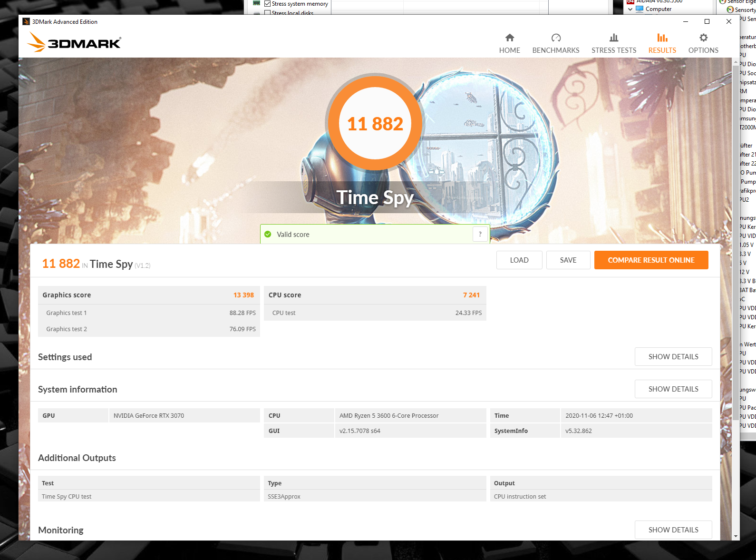Open the HOME tab label
Screen dimensions: 756x560
tap(509, 50)
